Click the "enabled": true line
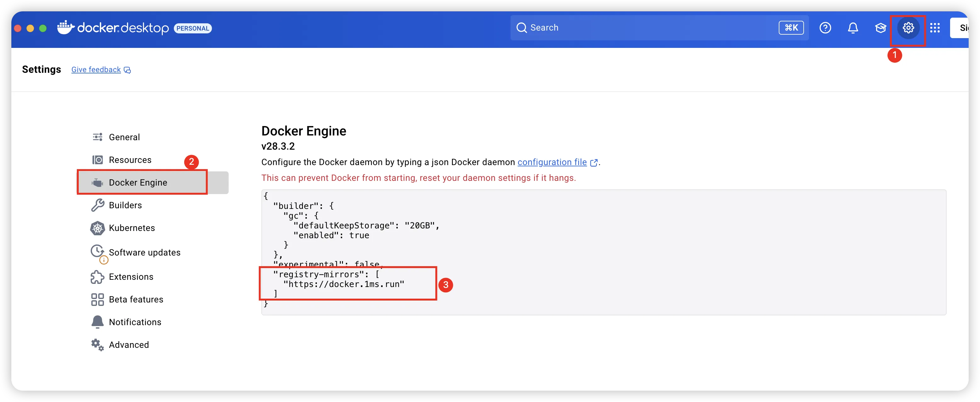The width and height of the screenshot is (980, 402). pos(331,236)
